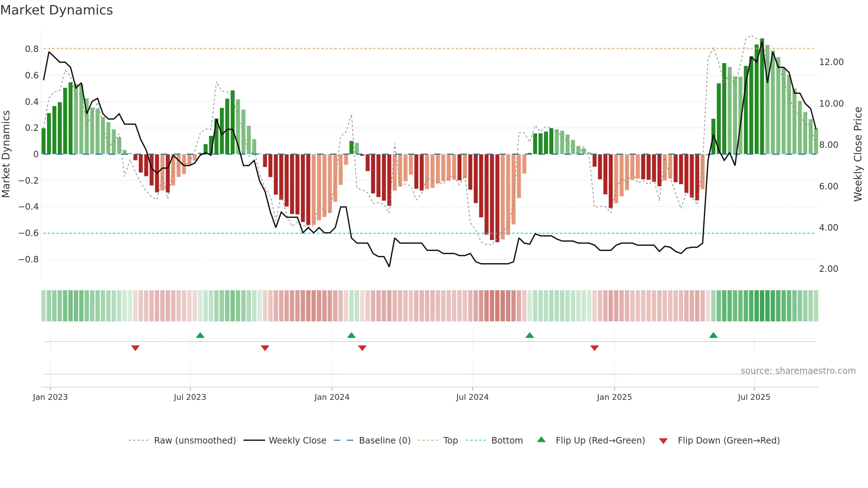Image resolution: width=868 pixels, height=488 pixels.
Task: Click the −0.6 left axis tick label
Action: (x=29, y=233)
